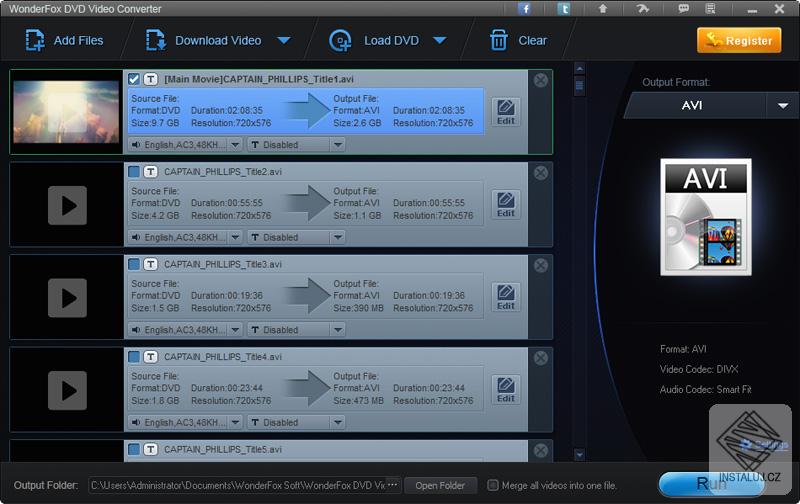Click the Video Codec: DIVX text

[698, 369]
